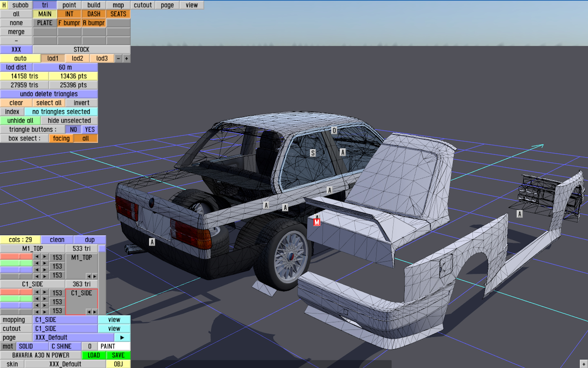The height and width of the screenshot is (368, 588).
Task: Click the A marker on the rear bumper
Action: point(152,242)
